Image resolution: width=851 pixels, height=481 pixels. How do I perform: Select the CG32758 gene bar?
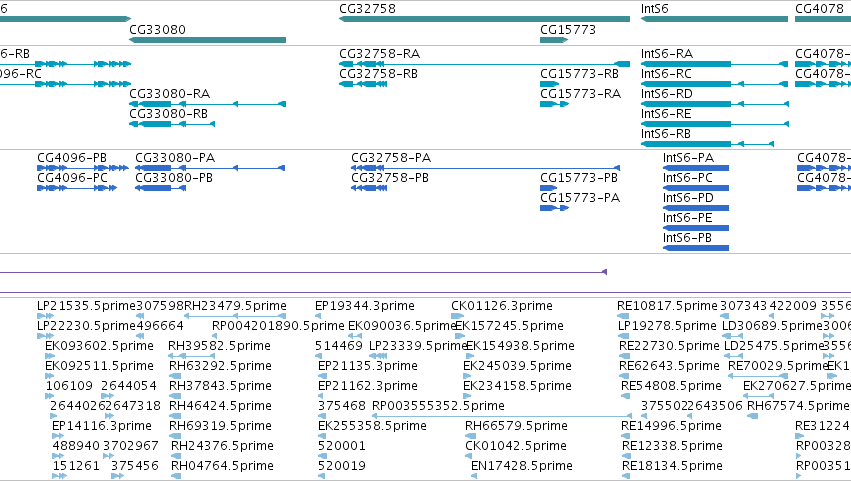(485, 19)
